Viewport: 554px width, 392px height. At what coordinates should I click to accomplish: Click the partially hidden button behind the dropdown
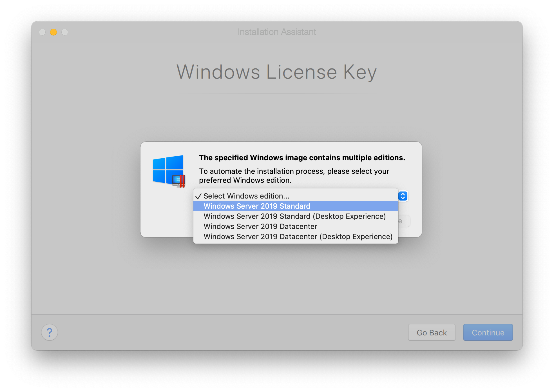[x=404, y=221]
